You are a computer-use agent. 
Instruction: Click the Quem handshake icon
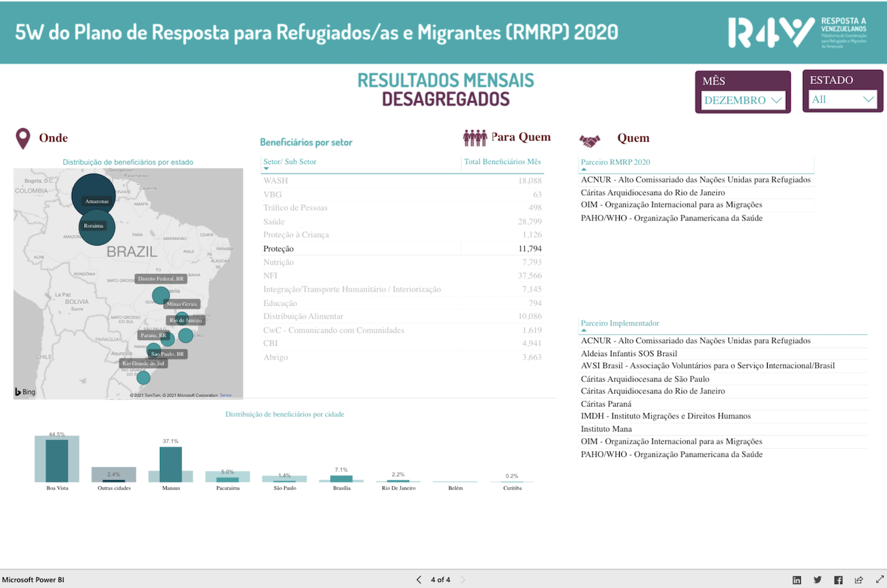[589, 140]
